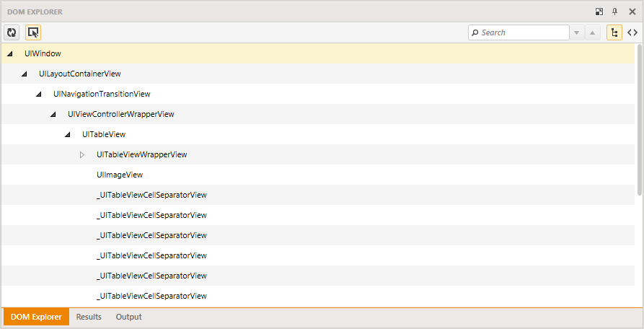Undock the DOM Explorer panel
This screenshot has height=329, width=644.
pyautogui.click(x=599, y=12)
